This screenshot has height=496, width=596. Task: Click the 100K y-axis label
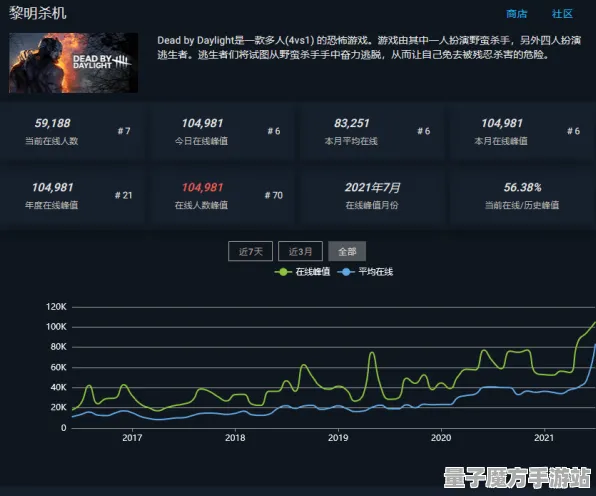tap(56, 327)
